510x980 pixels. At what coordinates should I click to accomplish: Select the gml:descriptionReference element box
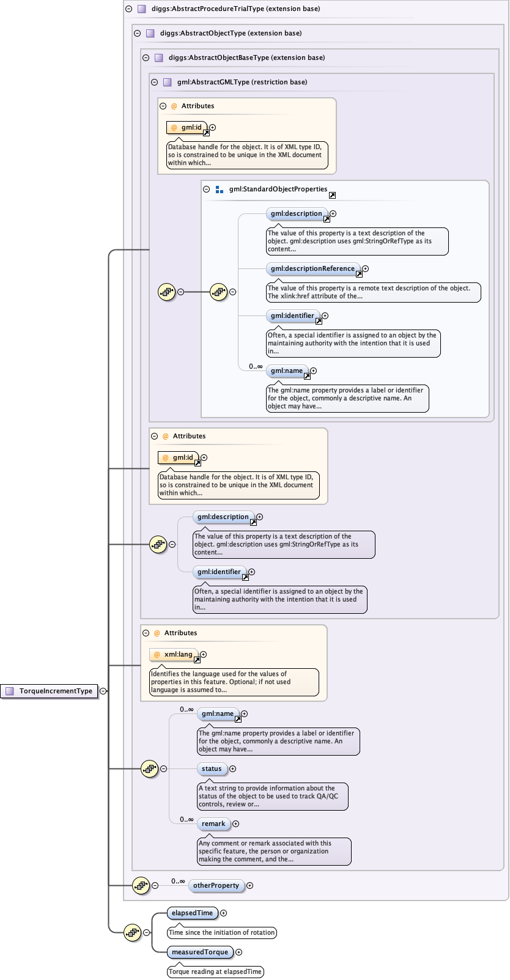tap(313, 269)
